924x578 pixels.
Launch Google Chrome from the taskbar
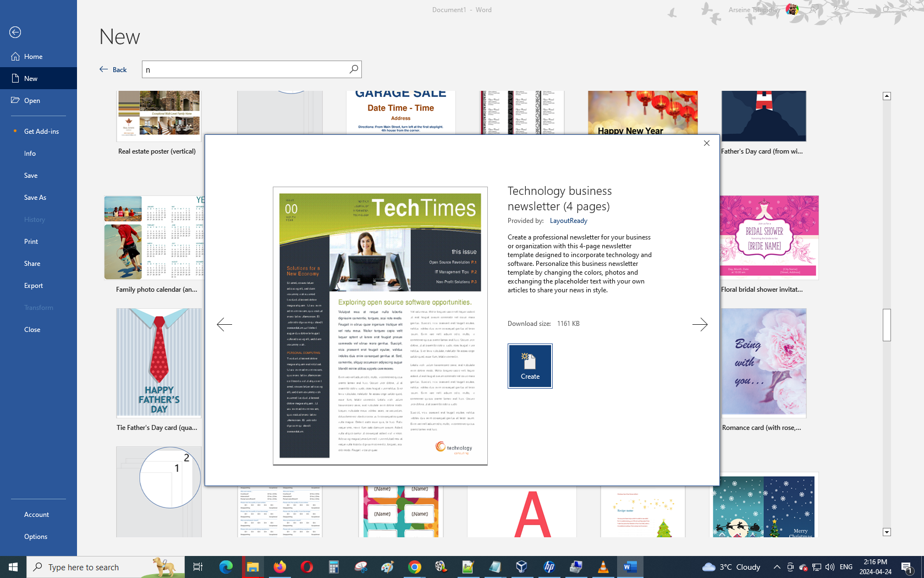pos(414,567)
